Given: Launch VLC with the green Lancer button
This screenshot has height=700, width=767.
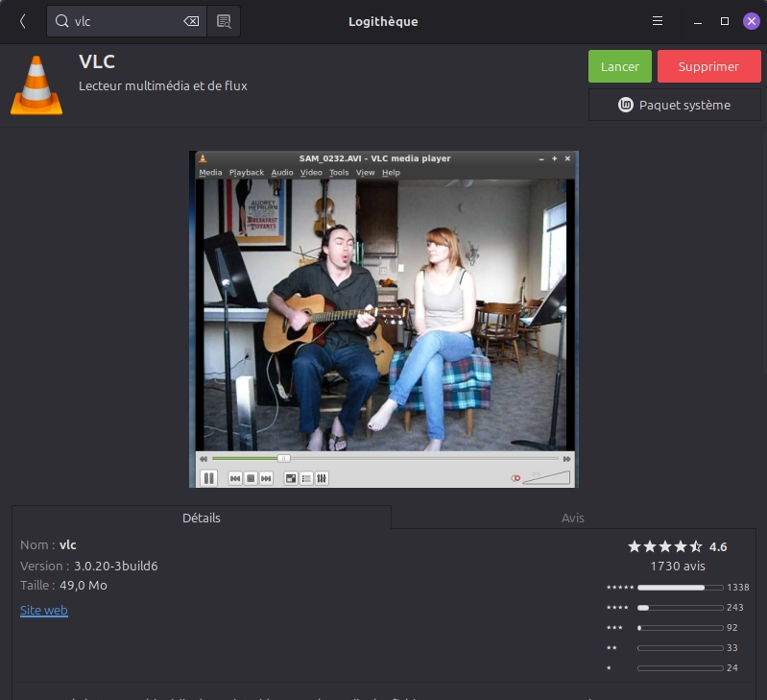Looking at the screenshot, I should point(619,66).
